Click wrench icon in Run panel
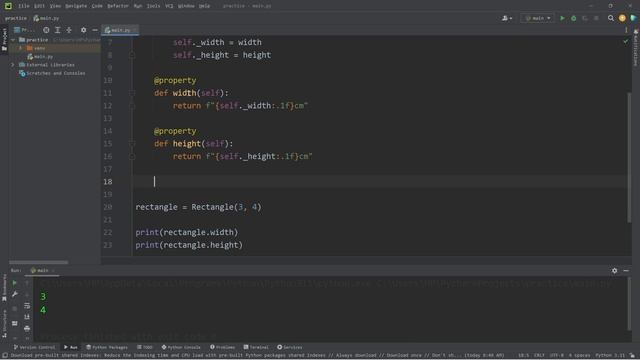Screen dimensions: 640x360 tap(15, 294)
